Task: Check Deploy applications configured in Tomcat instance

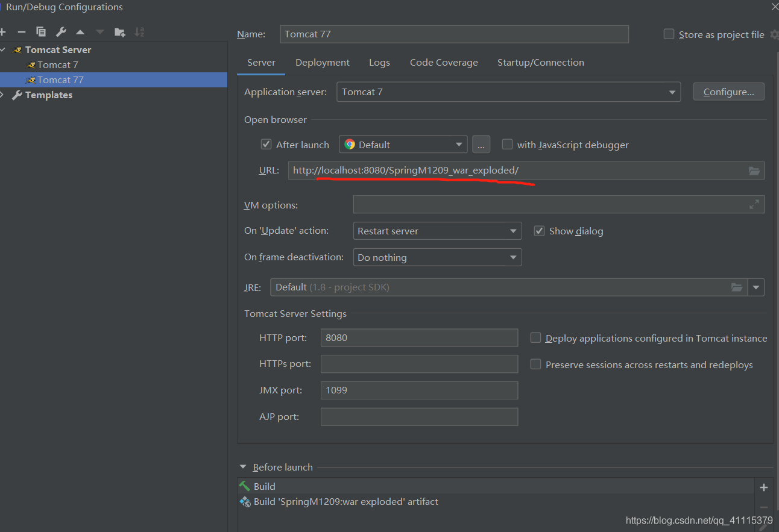Action: [x=535, y=338]
